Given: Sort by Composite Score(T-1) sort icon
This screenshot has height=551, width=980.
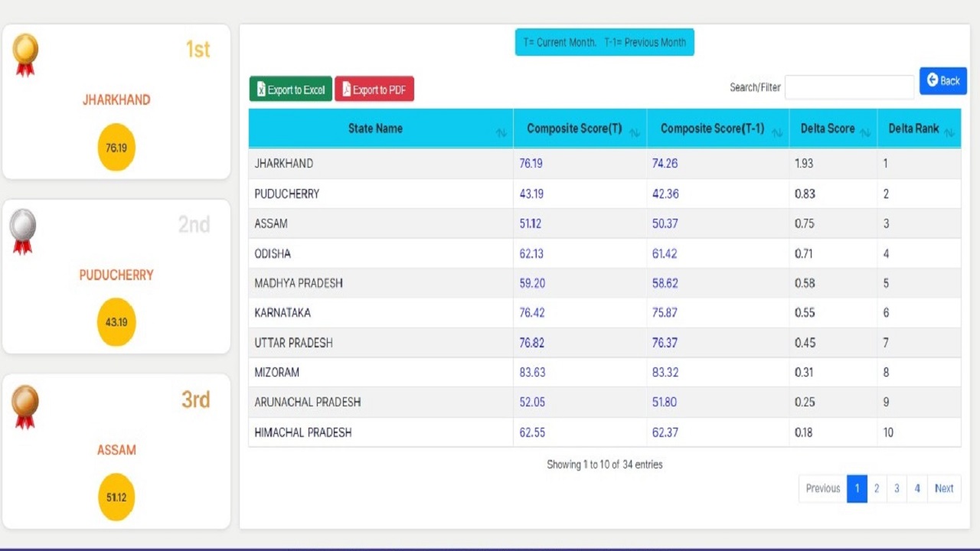Looking at the screenshot, I should (777, 133).
